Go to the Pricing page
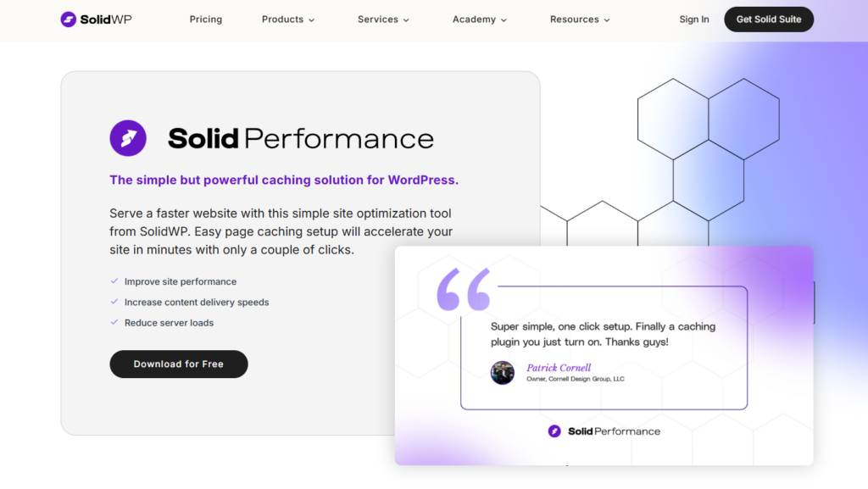The image size is (868, 489). pyautogui.click(x=206, y=19)
